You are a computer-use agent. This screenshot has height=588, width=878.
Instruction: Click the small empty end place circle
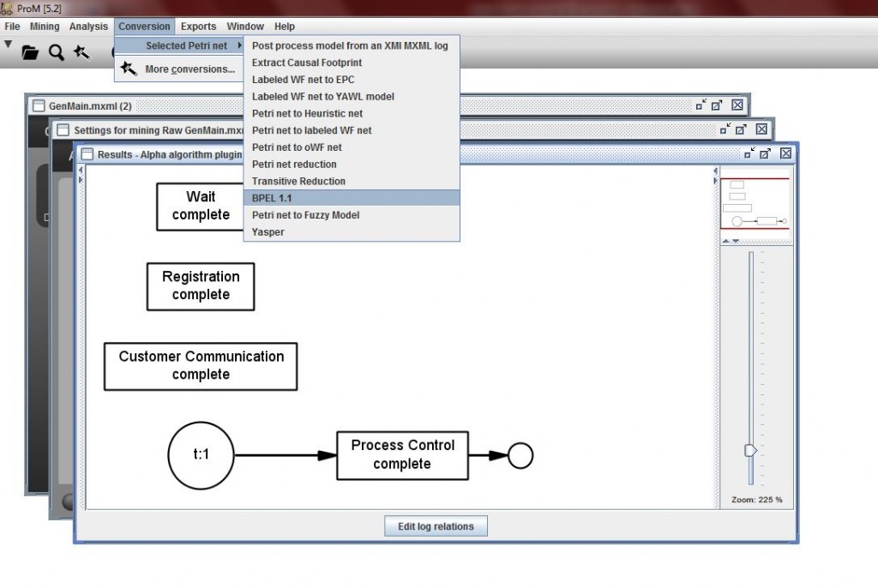coord(520,455)
